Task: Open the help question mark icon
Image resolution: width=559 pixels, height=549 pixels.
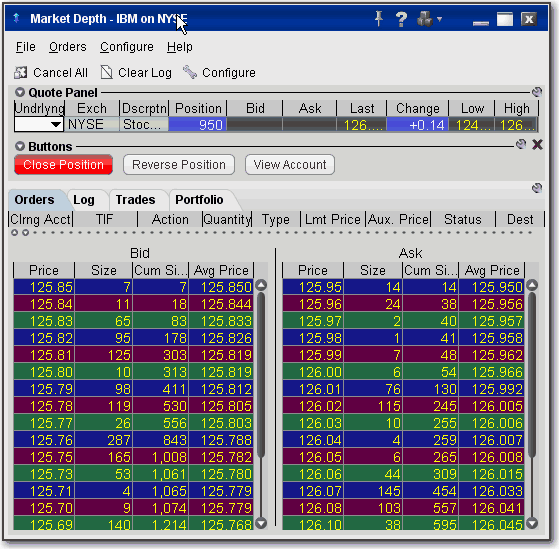Action: click(401, 19)
